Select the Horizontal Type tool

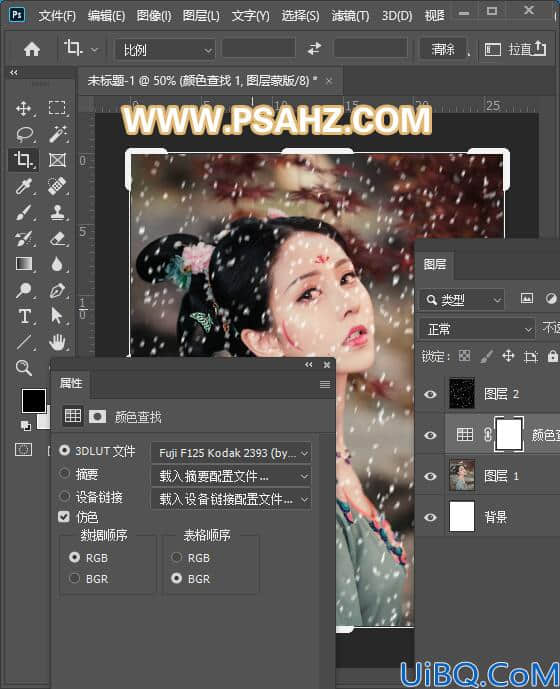pos(24,316)
